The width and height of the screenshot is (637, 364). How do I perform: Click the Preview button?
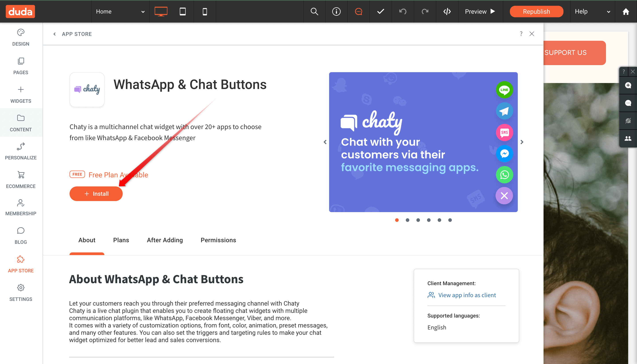pyautogui.click(x=480, y=12)
